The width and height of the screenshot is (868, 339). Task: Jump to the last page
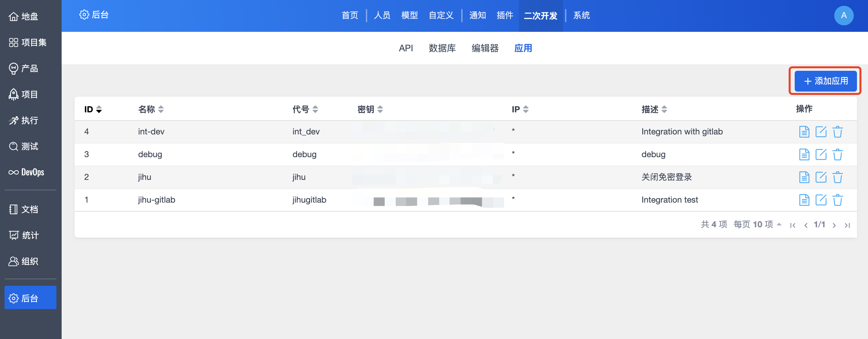(847, 225)
